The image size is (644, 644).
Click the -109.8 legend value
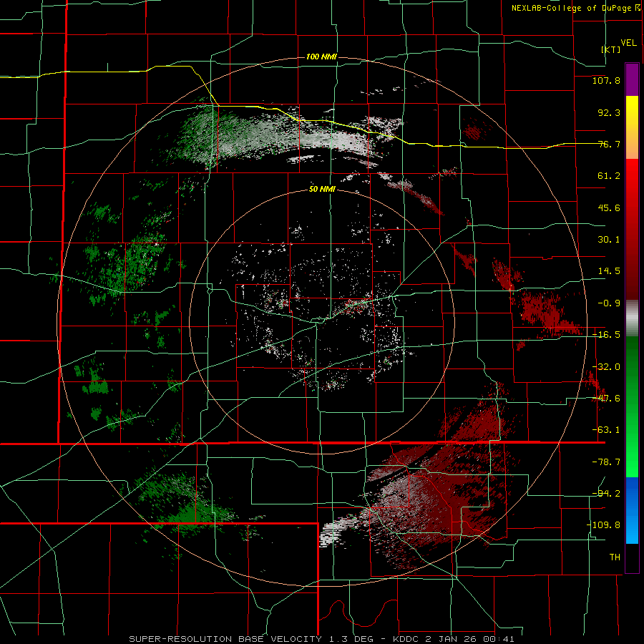click(x=603, y=525)
